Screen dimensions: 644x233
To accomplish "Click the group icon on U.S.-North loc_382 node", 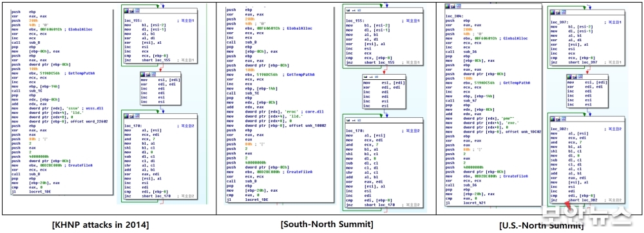I will point(563,118).
